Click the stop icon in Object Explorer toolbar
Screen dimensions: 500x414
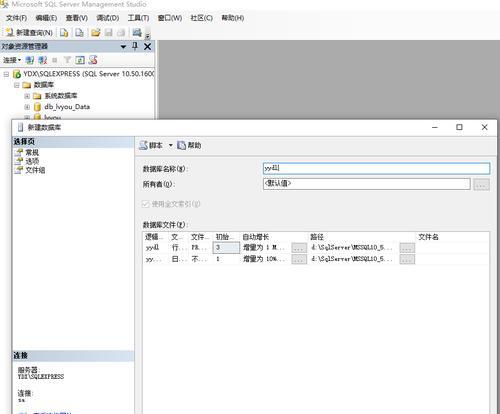tap(55, 60)
